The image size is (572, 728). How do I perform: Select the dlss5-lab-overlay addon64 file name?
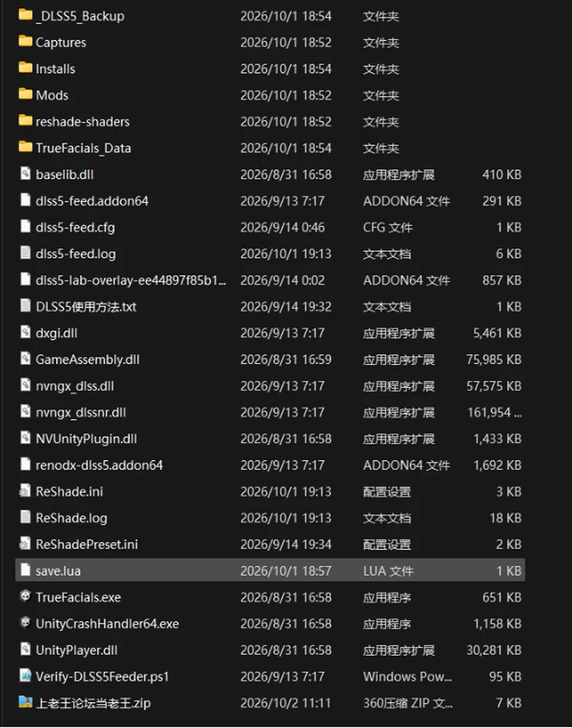coord(130,280)
